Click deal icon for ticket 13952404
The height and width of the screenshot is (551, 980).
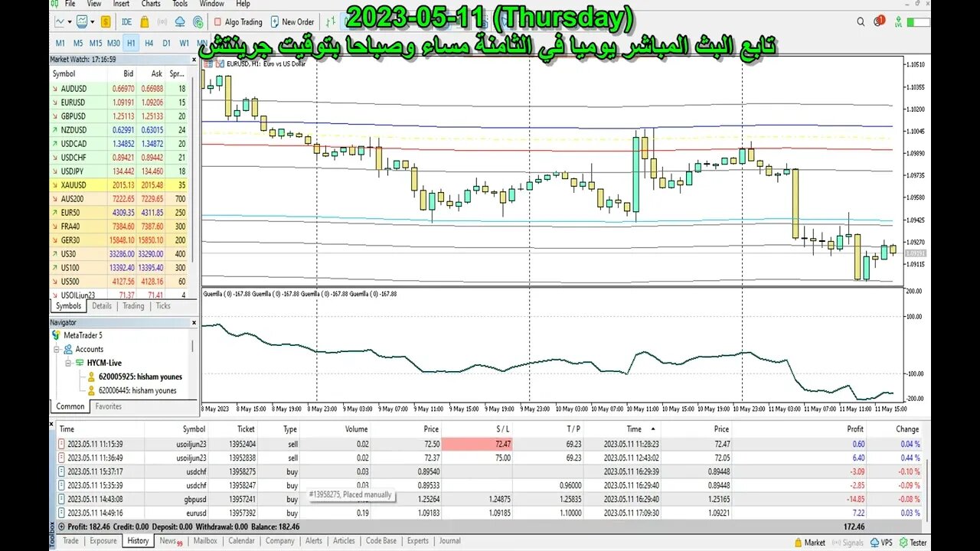coord(62,444)
